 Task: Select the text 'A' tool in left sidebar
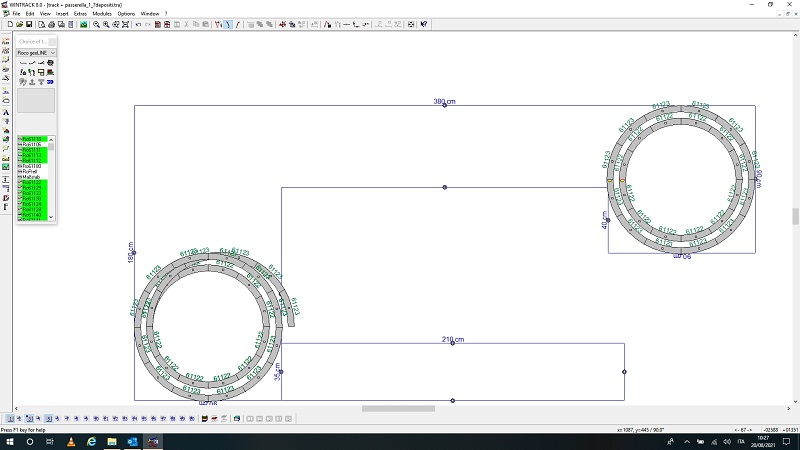pyautogui.click(x=6, y=112)
